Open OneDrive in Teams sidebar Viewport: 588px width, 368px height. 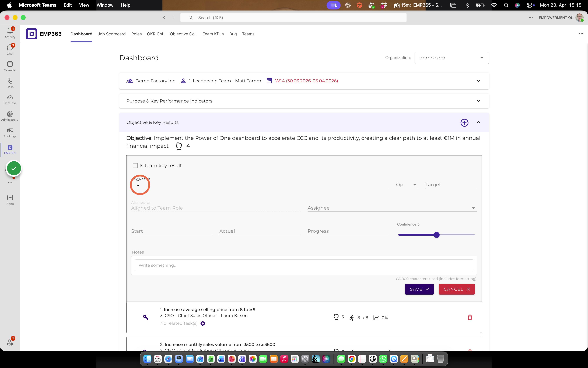pyautogui.click(x=10, y=100)
